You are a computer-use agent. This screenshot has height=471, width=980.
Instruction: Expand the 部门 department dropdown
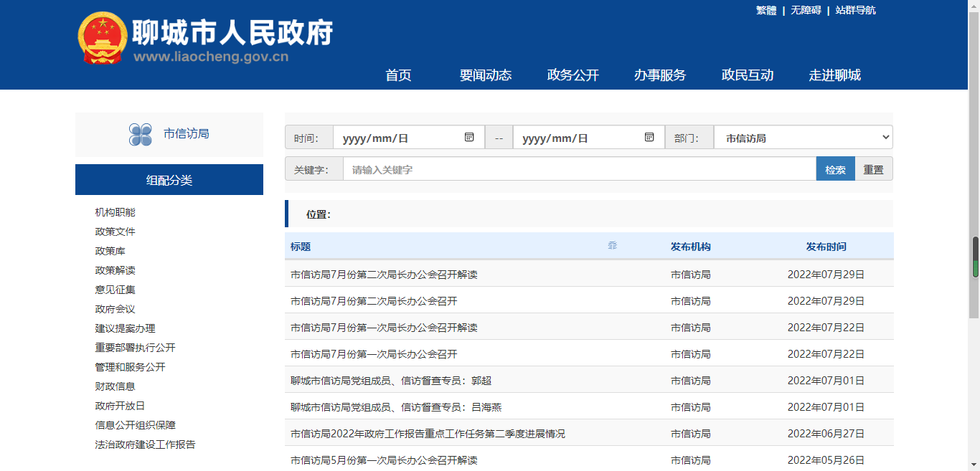pos(803,138)
